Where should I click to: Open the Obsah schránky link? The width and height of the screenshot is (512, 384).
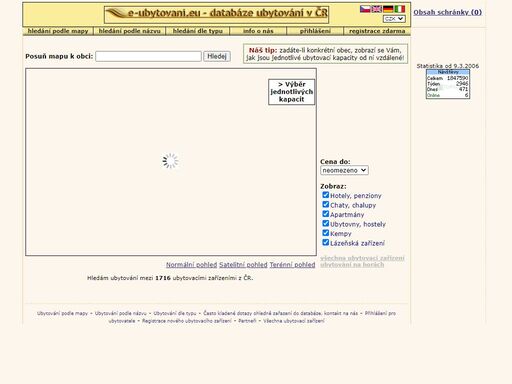[447, 12]
